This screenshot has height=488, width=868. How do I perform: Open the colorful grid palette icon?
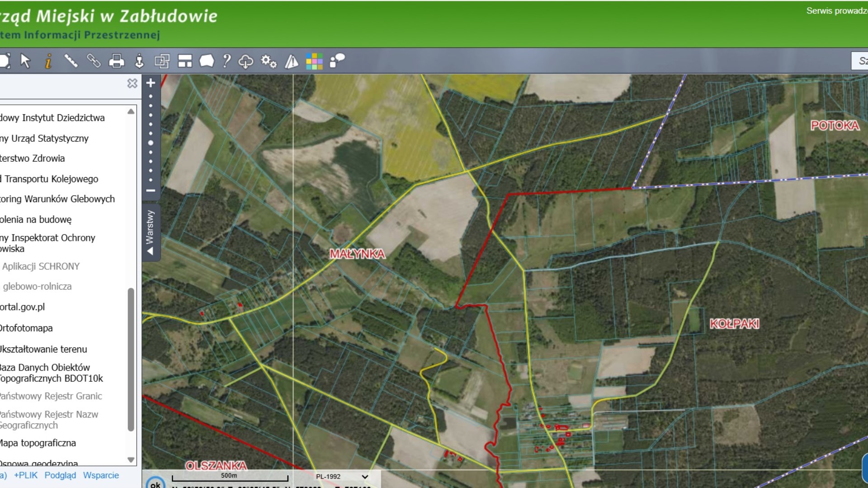click(314, 61)
